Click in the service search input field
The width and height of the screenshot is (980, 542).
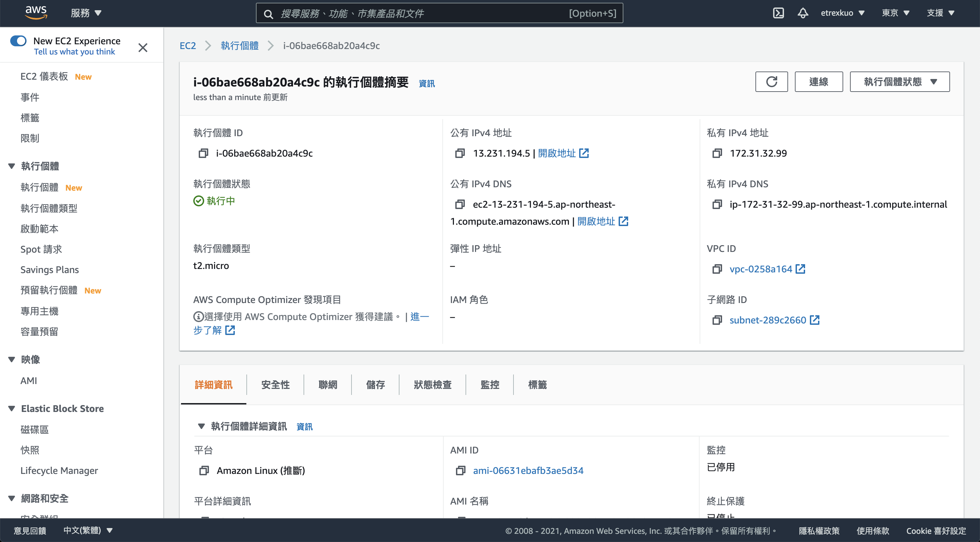click(x=439, y=13)
